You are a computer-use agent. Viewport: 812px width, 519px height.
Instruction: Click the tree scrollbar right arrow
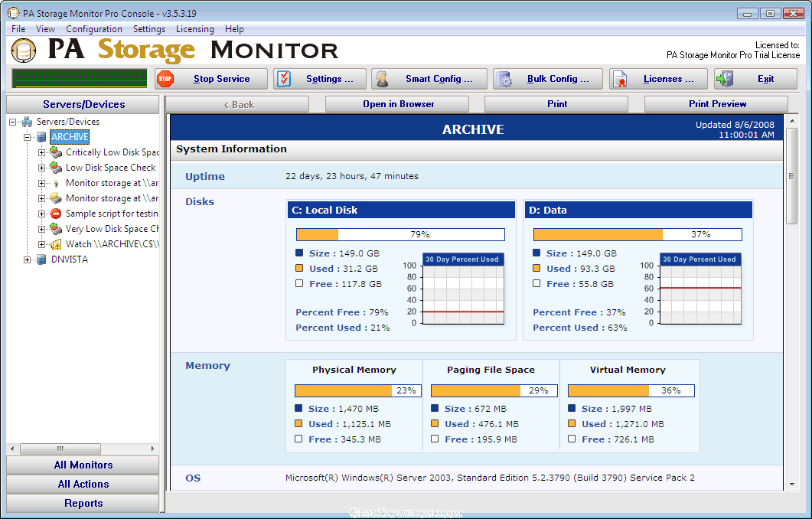coord(152,449)
